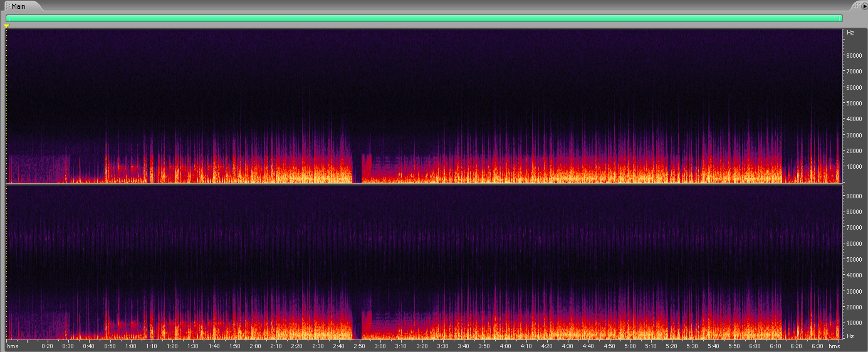Viewport: 868px width, 352px height.
Task: Click the 3:30 mark on time ruler
Action: (x=442, y=346)
